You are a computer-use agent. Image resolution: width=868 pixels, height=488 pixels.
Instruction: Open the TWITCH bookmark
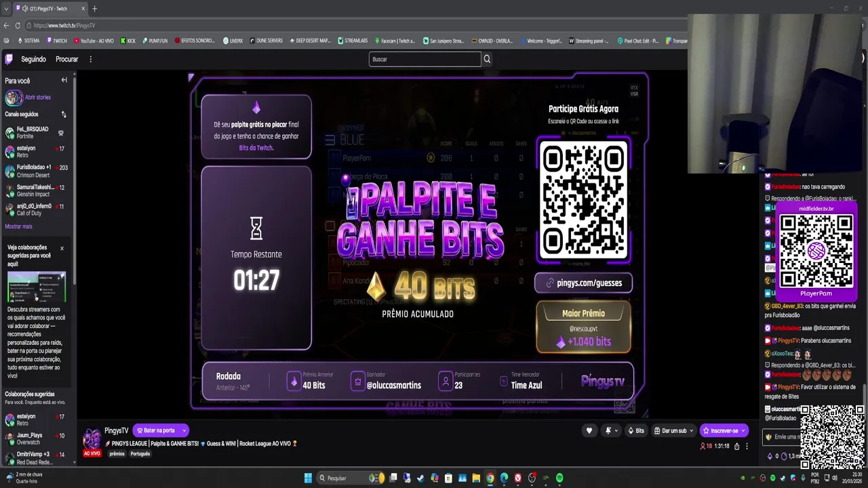[x=57, y=41]
